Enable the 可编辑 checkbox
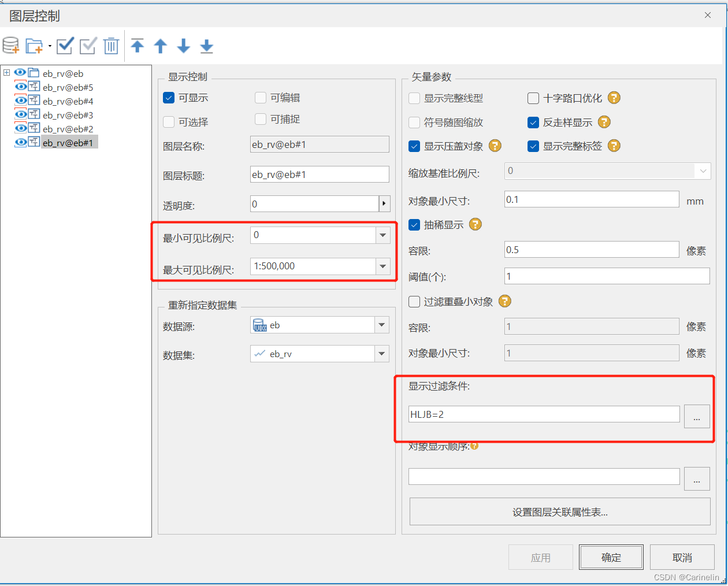 261,98
